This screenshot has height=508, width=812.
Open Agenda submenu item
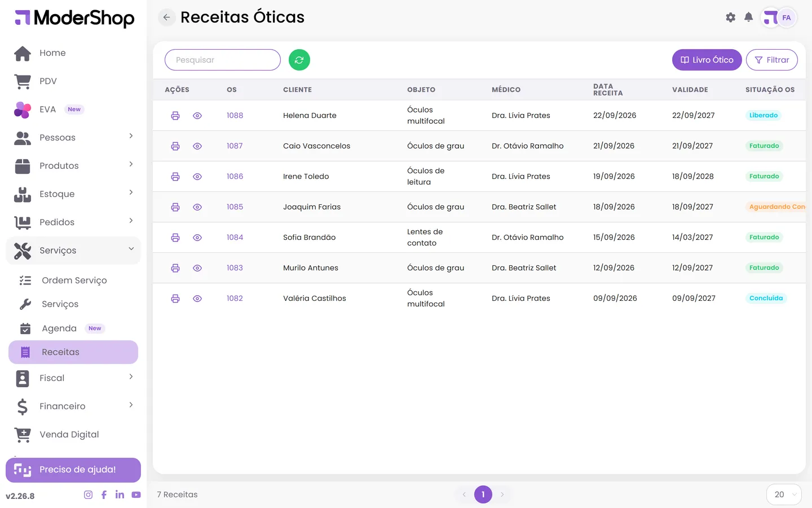coord(73,329)
